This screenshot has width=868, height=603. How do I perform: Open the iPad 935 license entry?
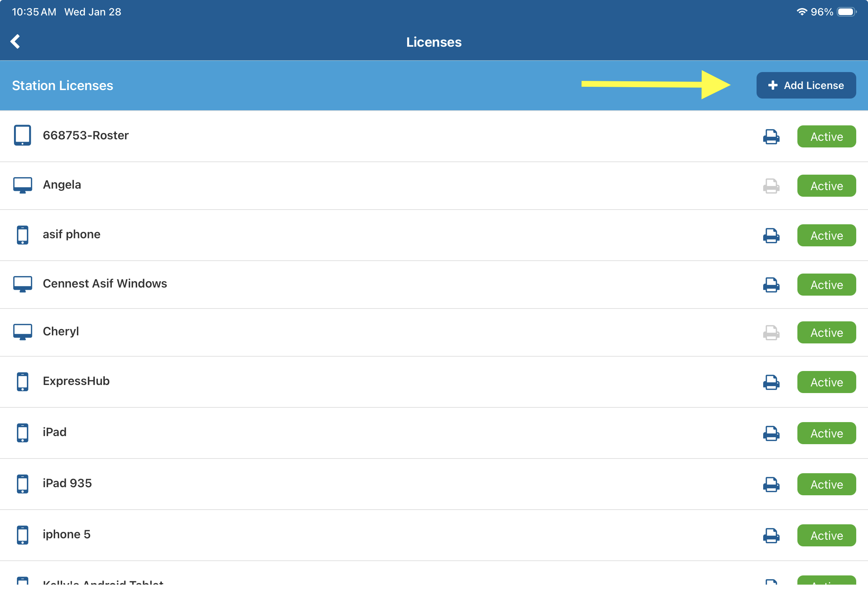coord(67,483)
